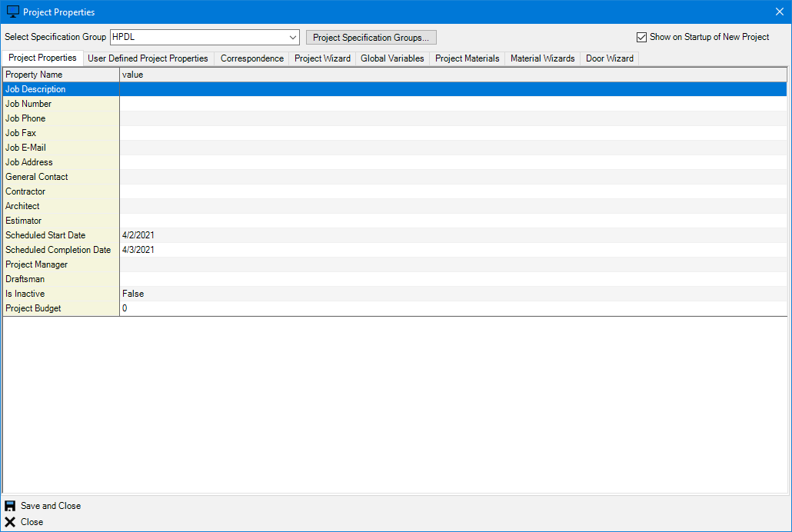Image resolution: width=792 pixels, height=532 pixels.
Task: Switch to the Correspondence tab
Action: [x=251, y=58]
